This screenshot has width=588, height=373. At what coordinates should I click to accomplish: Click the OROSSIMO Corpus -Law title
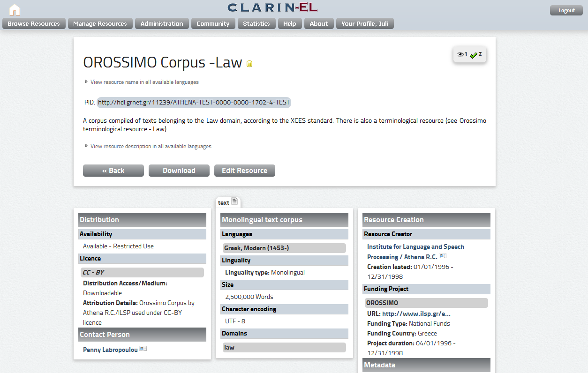[163, 62]
